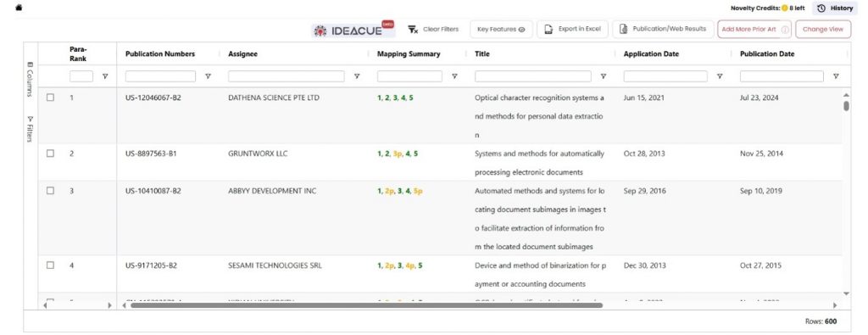Open the Assignee filter funnel icon
Viewport: 868px width, 335px height.
tap(357, 76)
